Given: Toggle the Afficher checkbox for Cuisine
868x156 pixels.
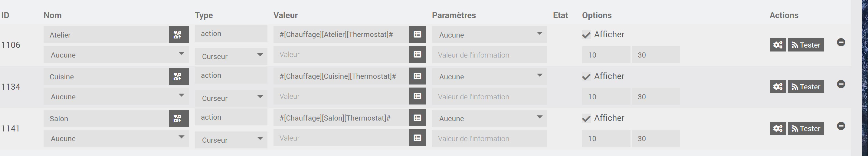Looking at the screenshot, I should (586, 77).
